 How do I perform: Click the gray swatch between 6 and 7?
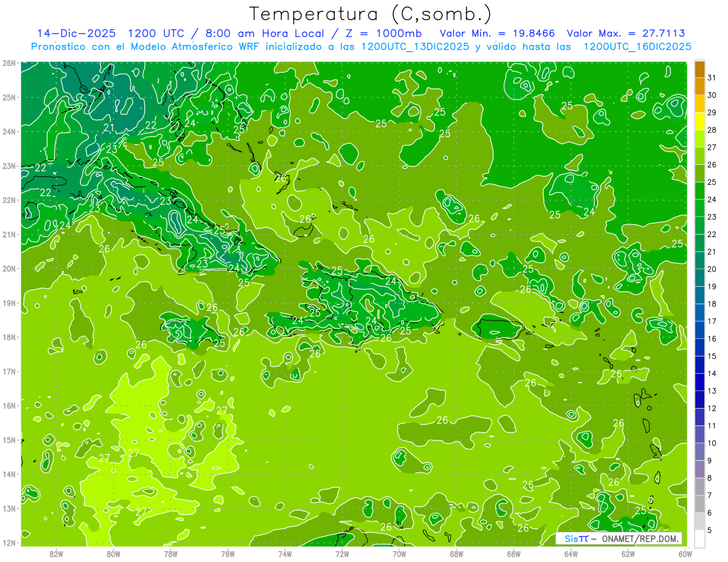point(699,504)
